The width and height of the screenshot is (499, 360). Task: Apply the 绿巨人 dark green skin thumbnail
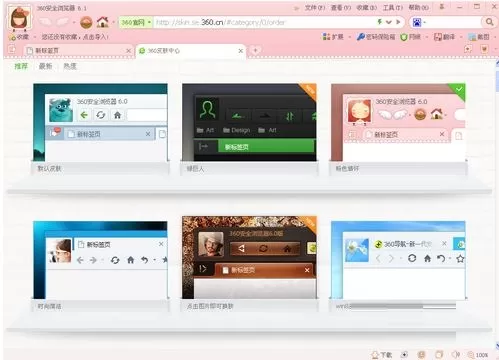[249, 122]
